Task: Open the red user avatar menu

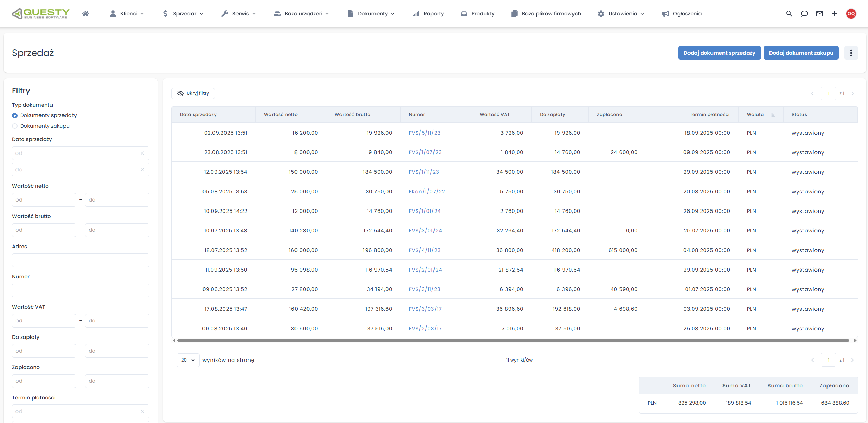Action: [x=851, y=14]
